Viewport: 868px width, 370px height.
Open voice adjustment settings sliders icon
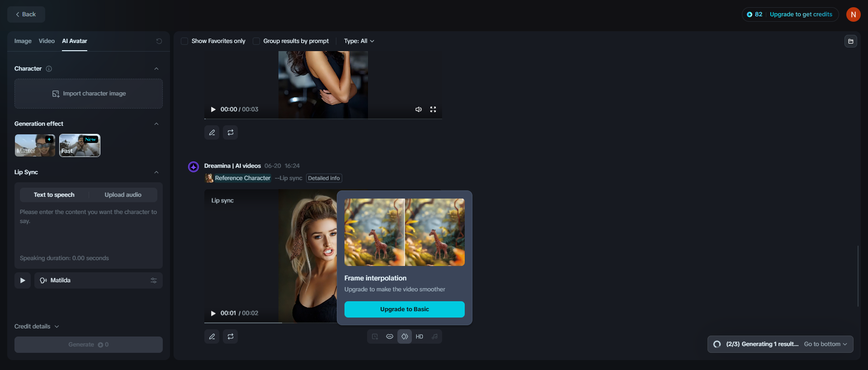tap(154, 280)
